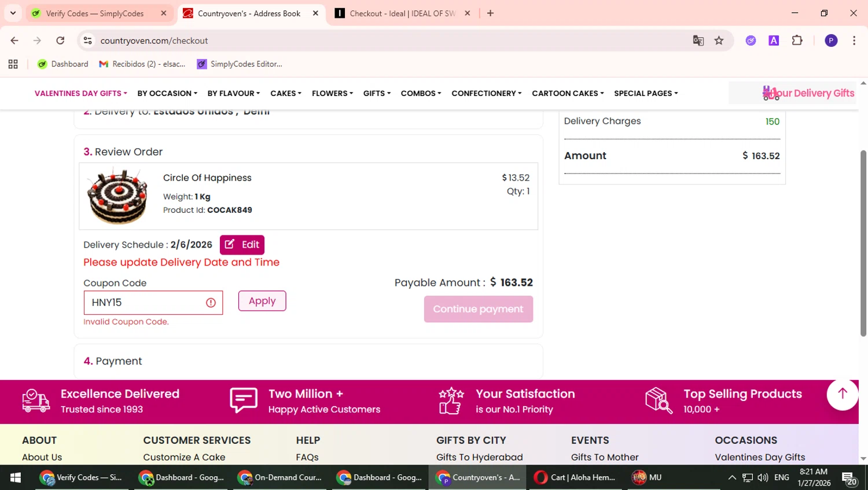Open a new tab with plus button

490,13
